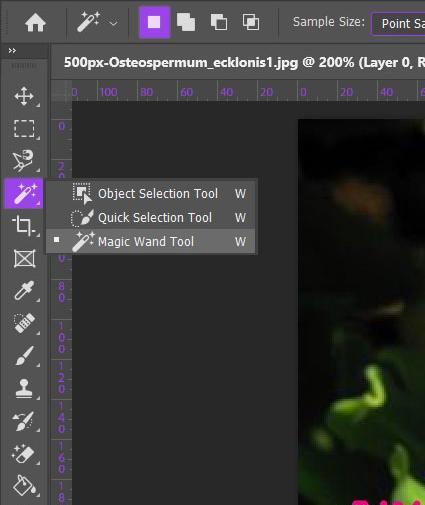Viewport: 425px width, 505px height.
Task: Go to the Home screen icon
Action: tap(35, 23)
